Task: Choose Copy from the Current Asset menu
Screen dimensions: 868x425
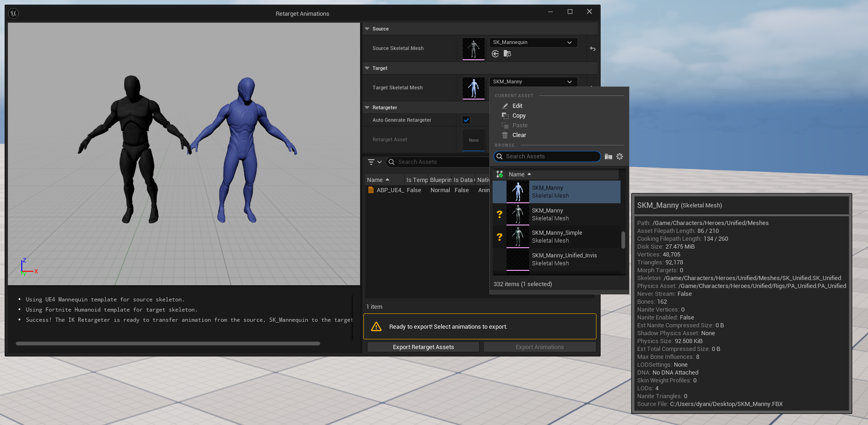Action: [519, 116]
